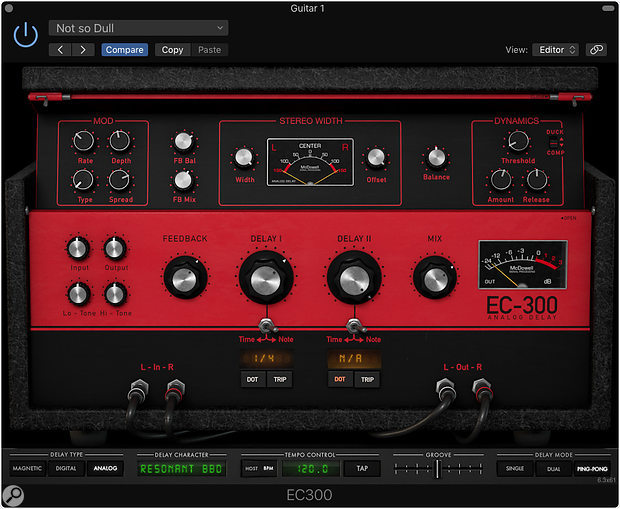The image size is (620, 509).
Task: Select the Ping-Pong delay mode
Action: tap(592, 469)
